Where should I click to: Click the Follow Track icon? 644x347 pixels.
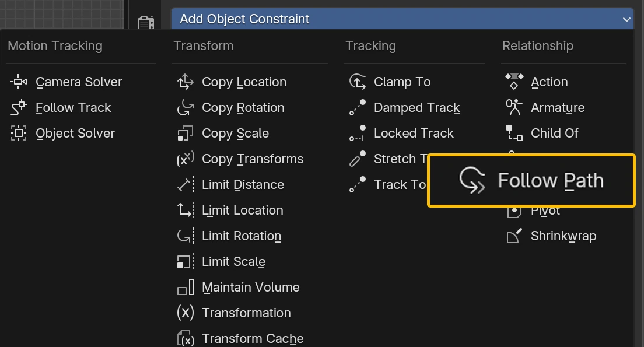point(19,108)
